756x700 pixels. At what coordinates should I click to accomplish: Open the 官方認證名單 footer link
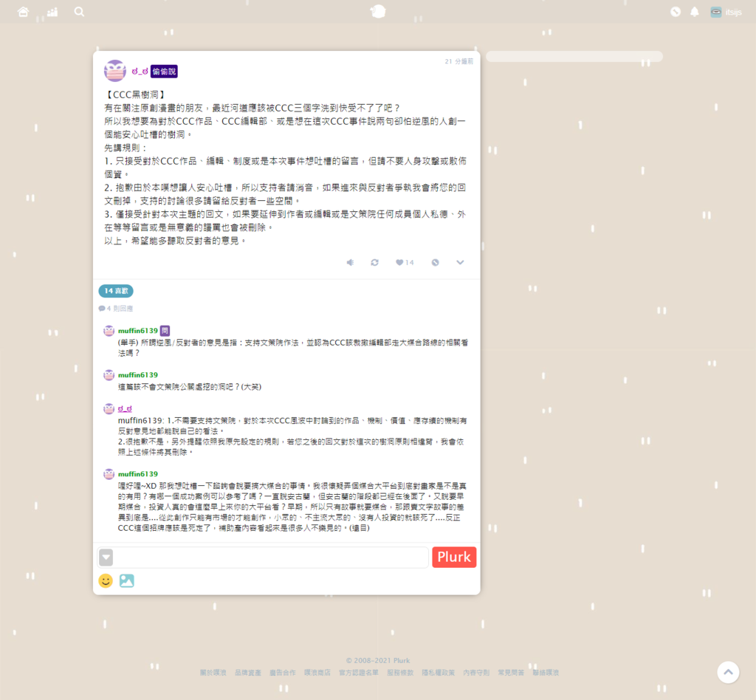(x=359, y=673)
